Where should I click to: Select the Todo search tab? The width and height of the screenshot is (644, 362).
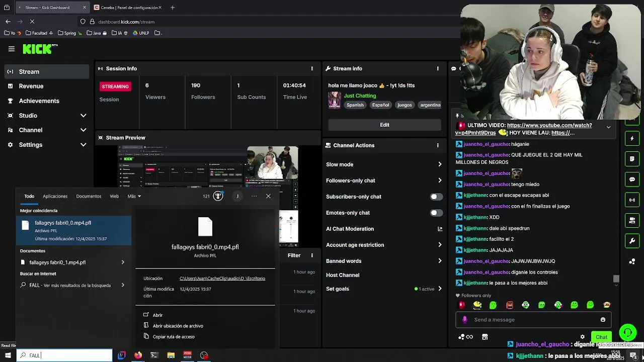29,196
